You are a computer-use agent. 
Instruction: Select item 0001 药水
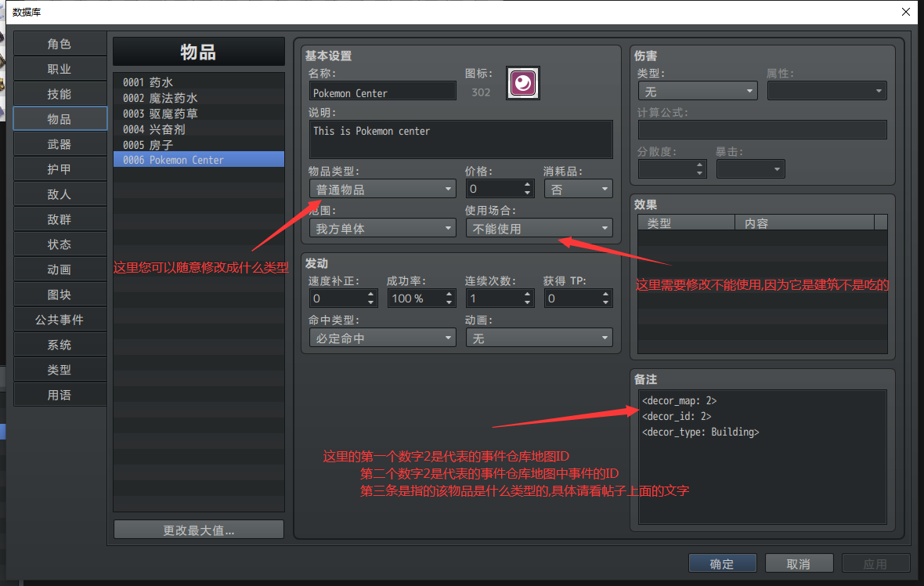[199, 82]
